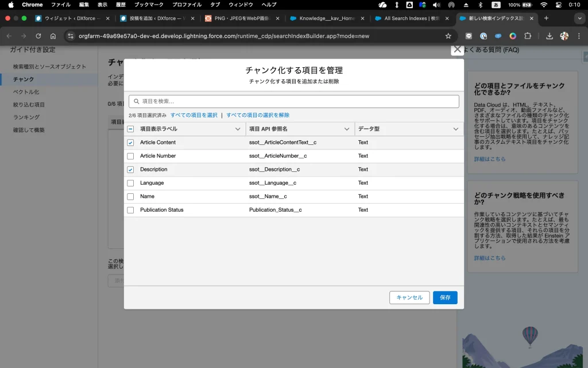588x368 pixels.
Task: Click the 項目を検索 search field
Action: pos(294,101)
